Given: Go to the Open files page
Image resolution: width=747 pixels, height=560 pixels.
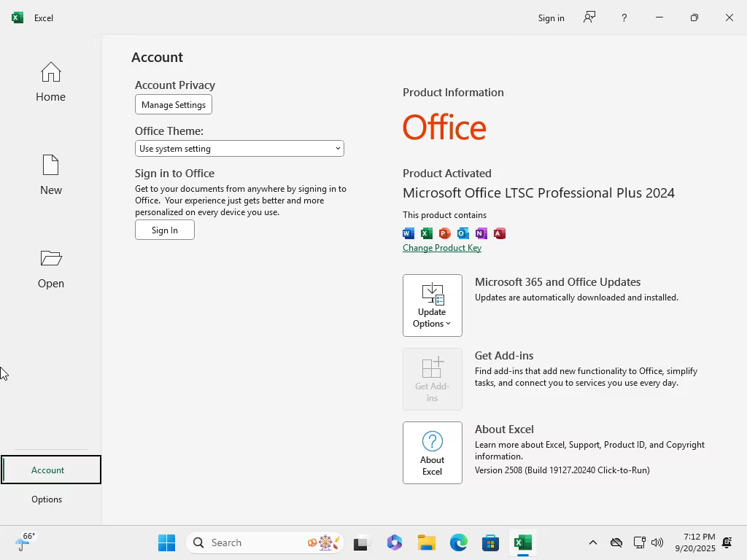Looking at the screenshot, I should [50, 268].
